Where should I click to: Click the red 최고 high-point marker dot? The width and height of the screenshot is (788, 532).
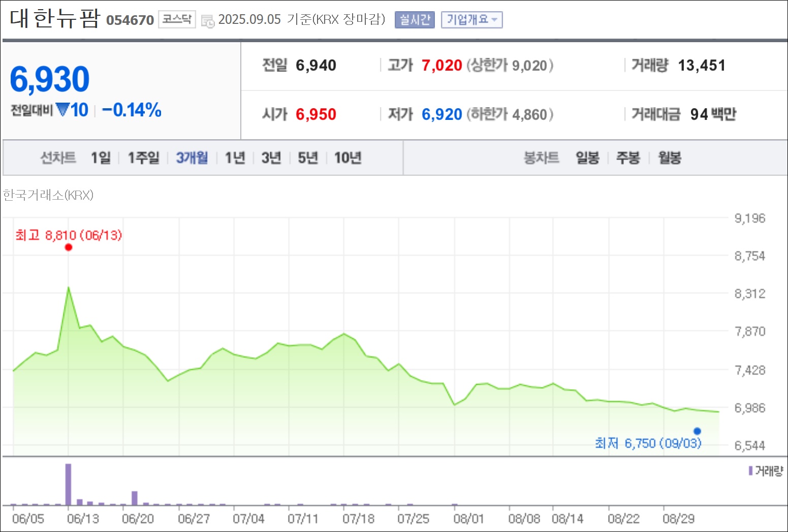[x=69, y=247]
